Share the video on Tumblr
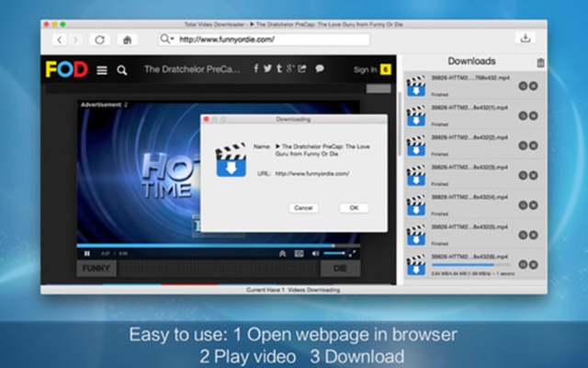This screenshot has width=588, height=368. click(279, 68)
